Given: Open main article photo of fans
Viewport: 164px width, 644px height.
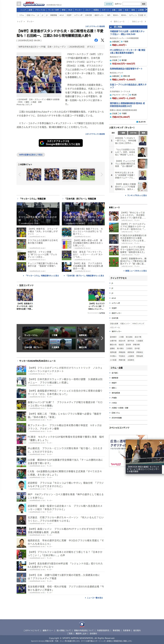Looking at the screenshot, I should pyautogui.click(x=39, y=75).
